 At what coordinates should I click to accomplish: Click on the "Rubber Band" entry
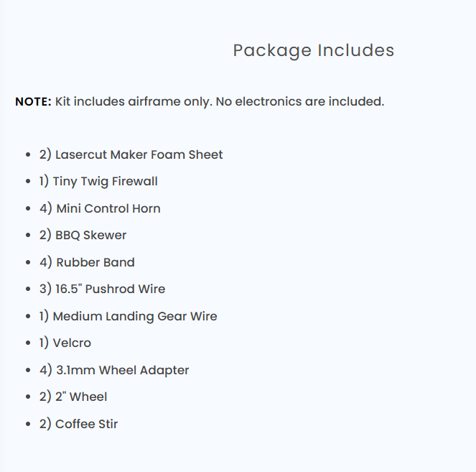87,262
